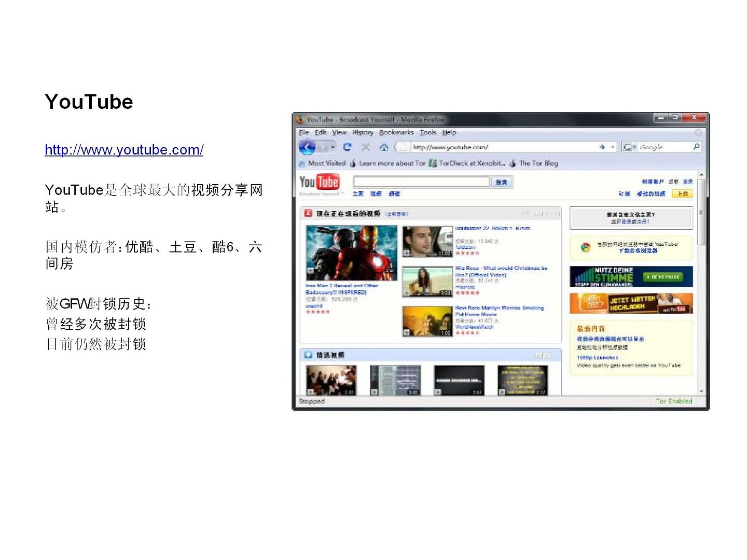Open the Unutulmaz 22. Bölüm video thumbnail

pyautogui.click(x=427, y=241)
